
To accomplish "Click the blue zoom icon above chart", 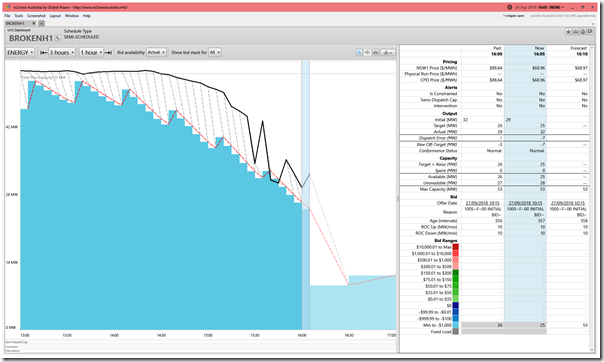I will click(x=359, y=52).
